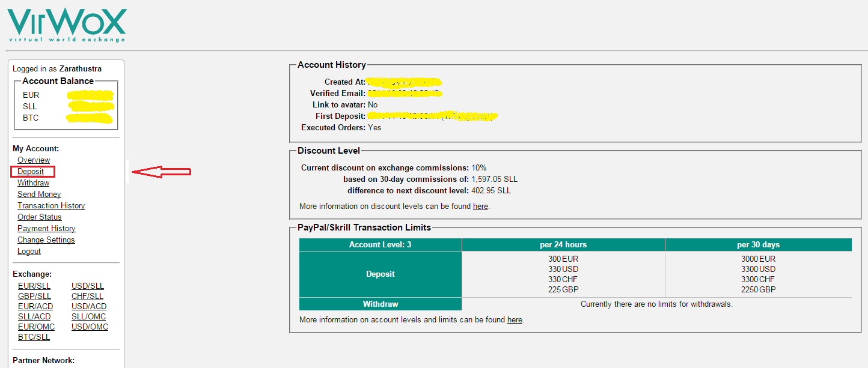Image resolution: width=868 pixels, height=368 pixels.
Task: Click the '3000 EUR' monthly deposit limit
Action: pos(759,259)
